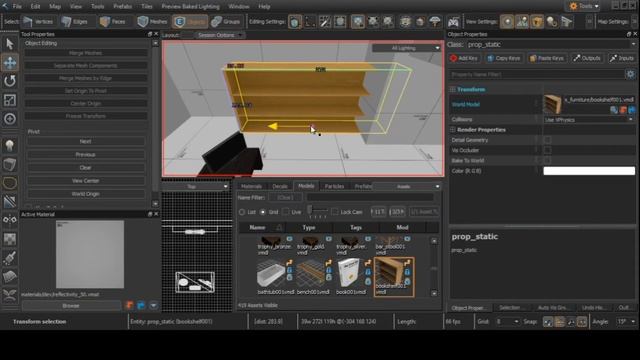Select the List view radio button
This screenshot has width=640, height=360.
click(x=242, y=212)
